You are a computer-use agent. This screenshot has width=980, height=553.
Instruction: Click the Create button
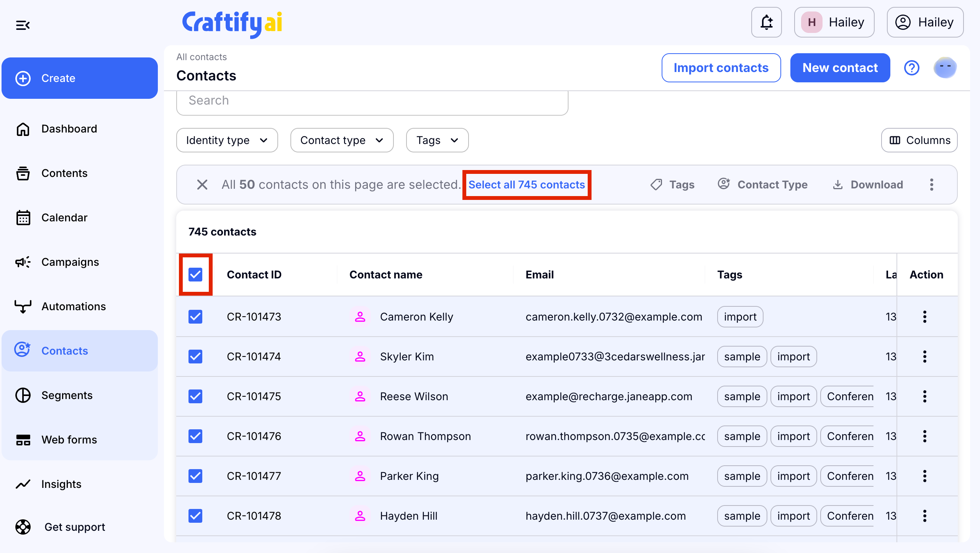(80, 78)
